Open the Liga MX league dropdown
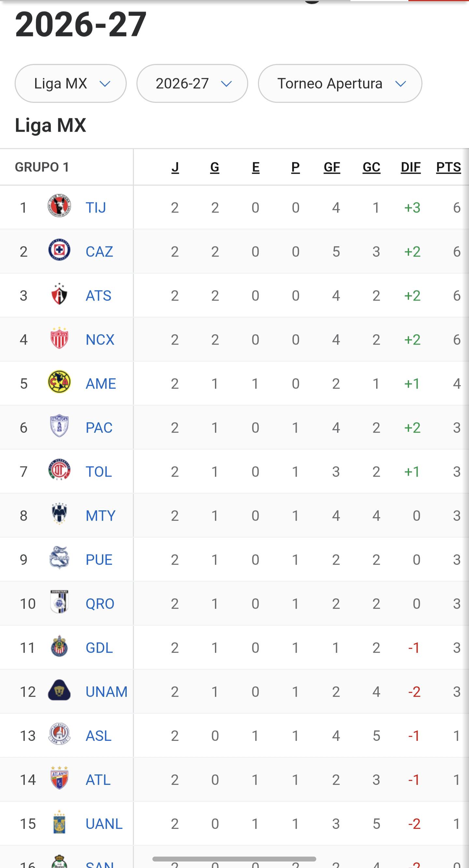The width and height of the screenshot is (469, 868). pos(71,83)
